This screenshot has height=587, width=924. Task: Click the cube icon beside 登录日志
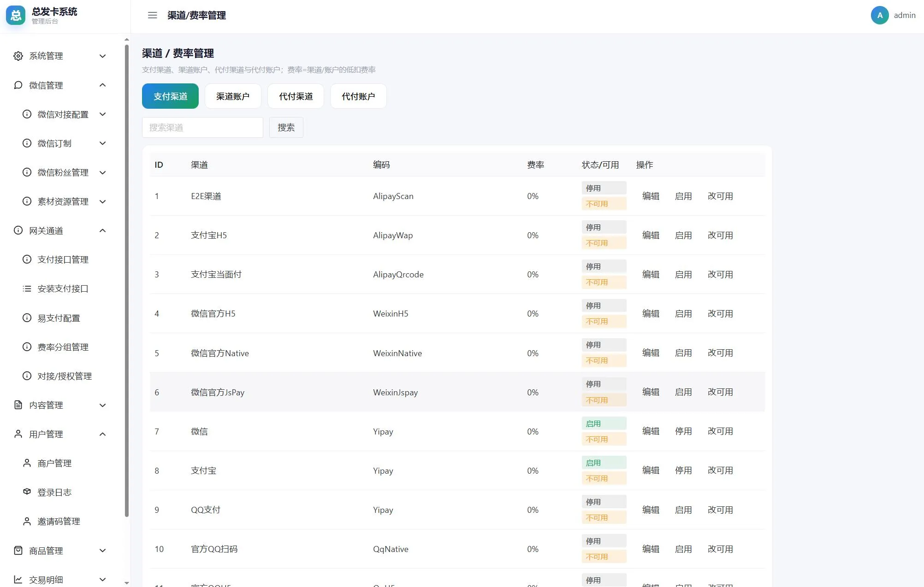click(27, 492)
